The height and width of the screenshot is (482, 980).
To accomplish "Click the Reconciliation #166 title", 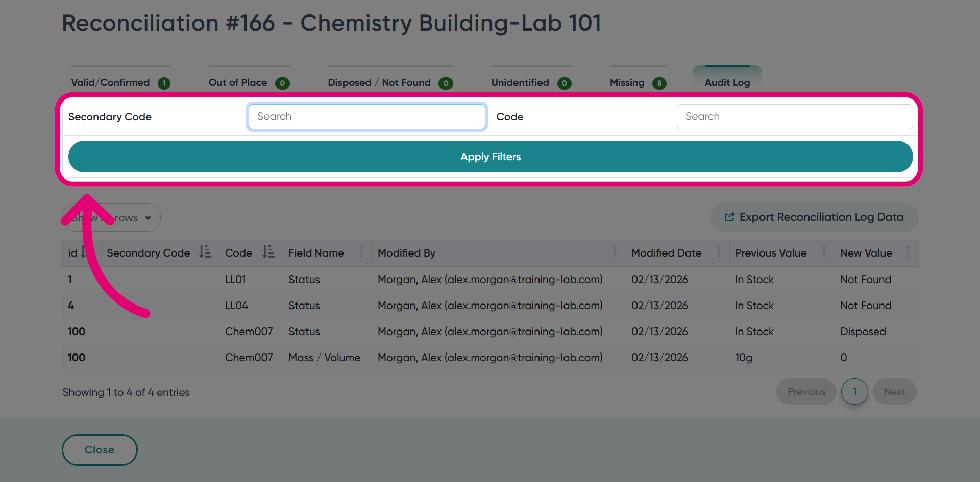I will point(332,23).
